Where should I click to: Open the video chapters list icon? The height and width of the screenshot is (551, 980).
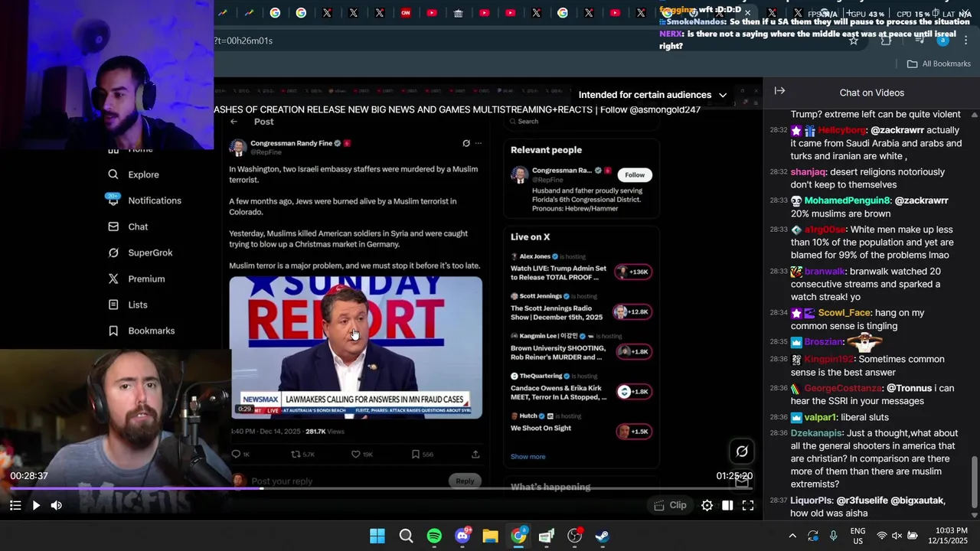[x=15, y=505]
